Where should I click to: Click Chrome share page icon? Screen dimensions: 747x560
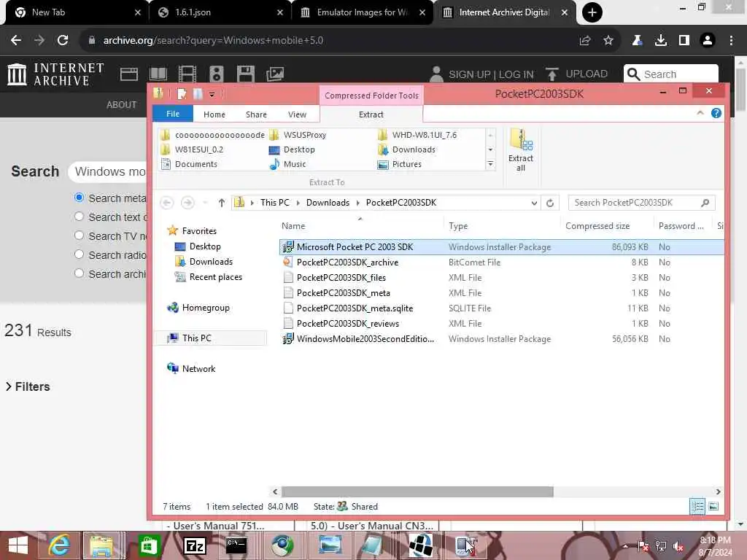585,41
